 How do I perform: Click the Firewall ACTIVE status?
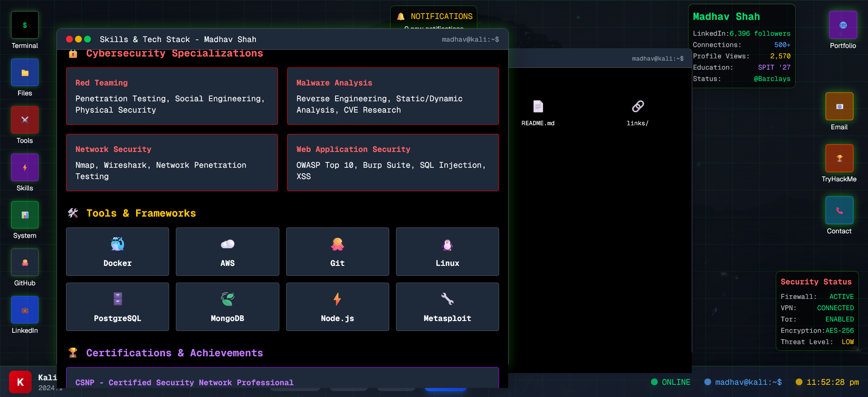(842, 297)
